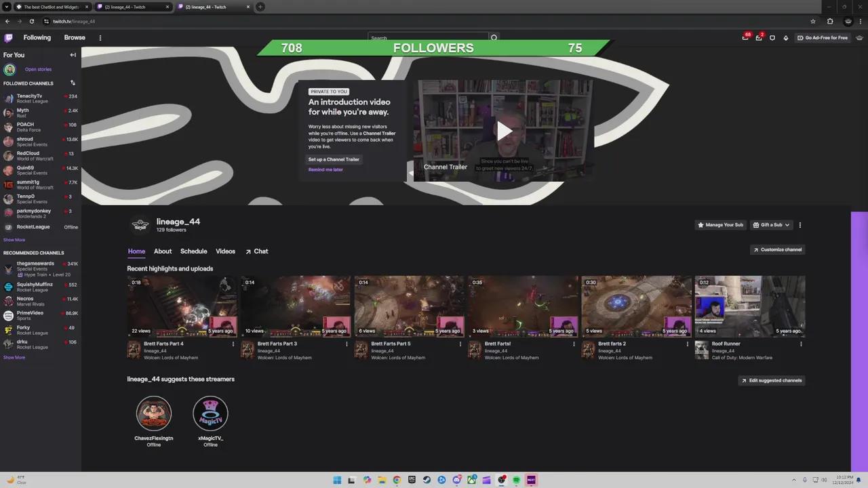
Task: Open options menu for Roof Runner video
Action: tap(801, 344)
